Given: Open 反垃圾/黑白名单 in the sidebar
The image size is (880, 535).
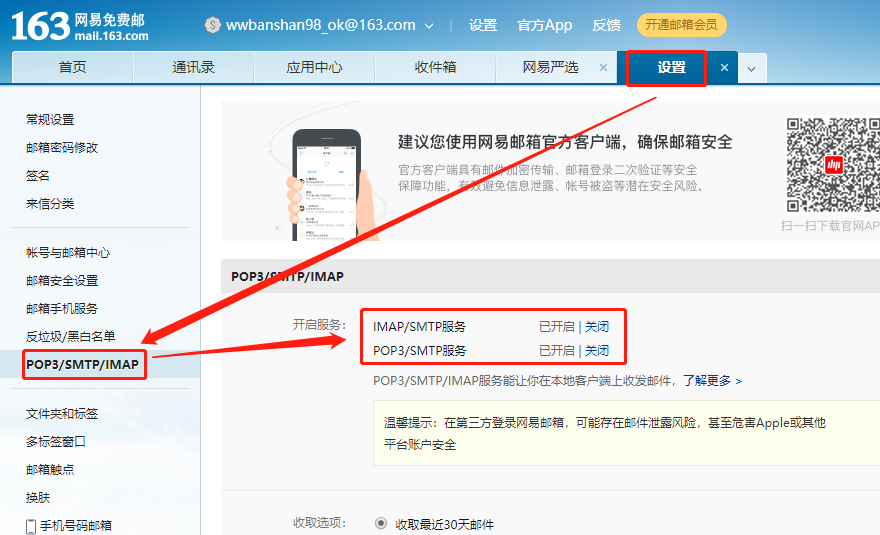Looking at the screenshot, I should pyautogui.click(x=70, y=337).
